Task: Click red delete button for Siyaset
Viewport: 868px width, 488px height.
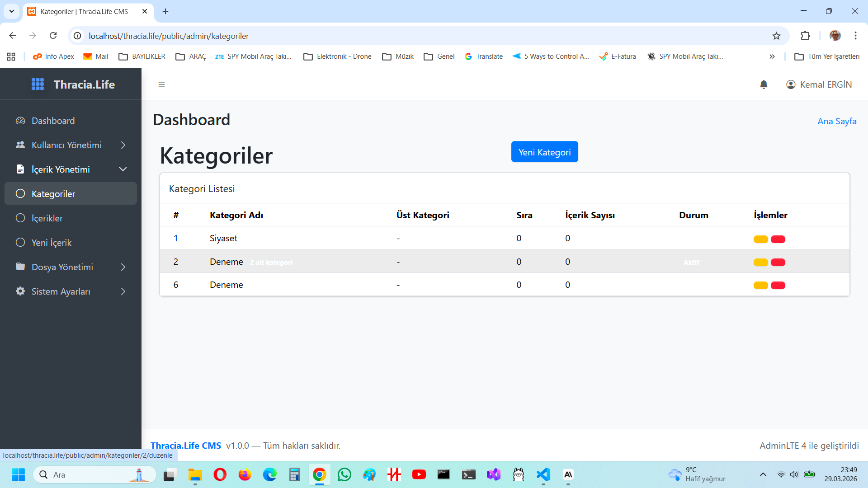Action: click(x=778, y=239)
